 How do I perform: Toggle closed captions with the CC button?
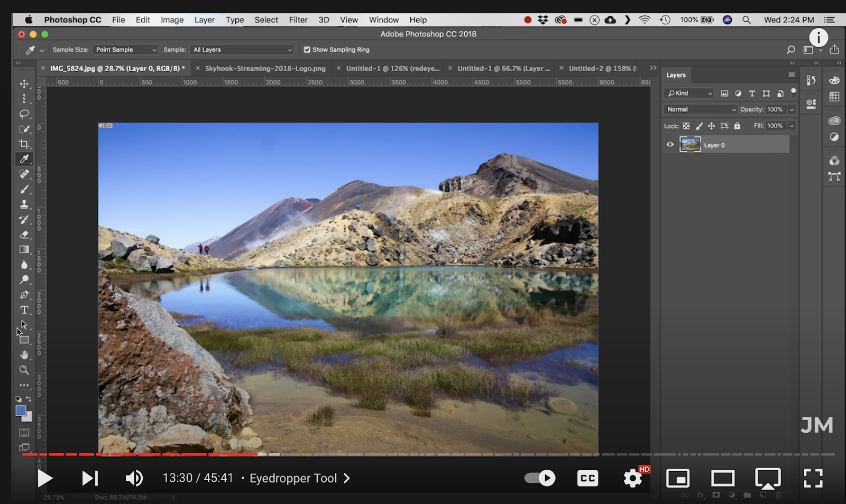click(588, 478)
